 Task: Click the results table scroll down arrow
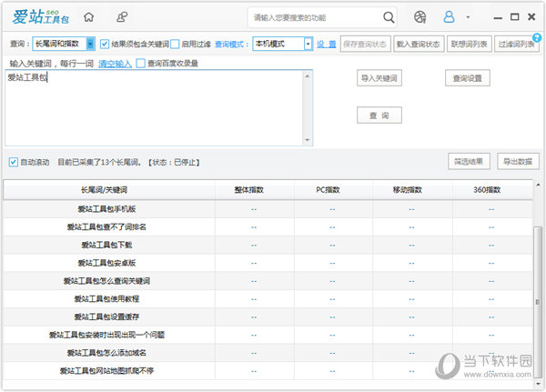(x=538, y=383)
